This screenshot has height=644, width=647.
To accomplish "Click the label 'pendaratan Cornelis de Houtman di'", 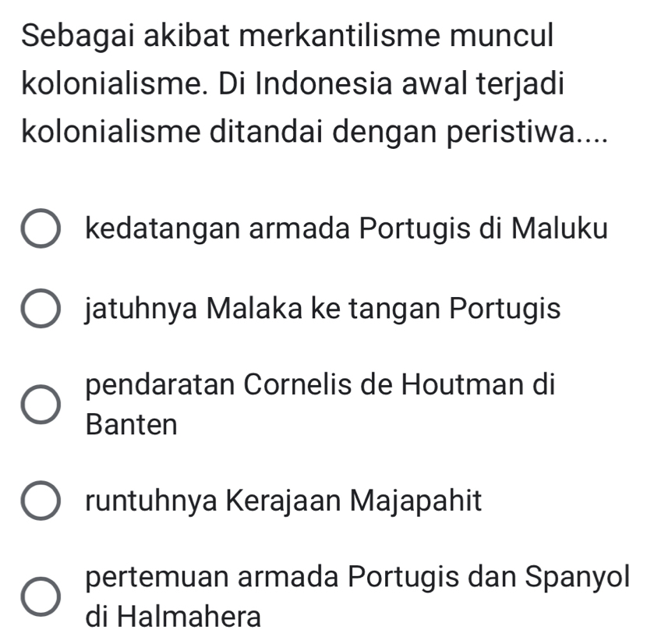I will (320, 385).
